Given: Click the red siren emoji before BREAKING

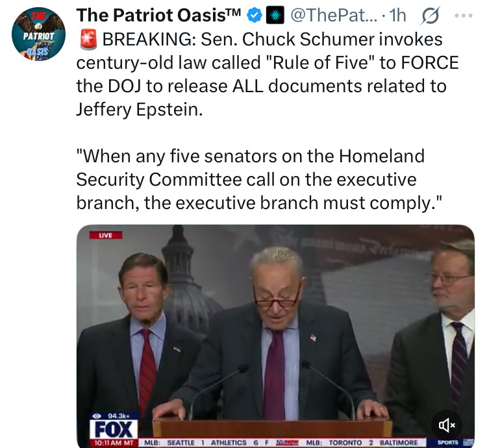Looking at the screenshot, I should [88, 40].
